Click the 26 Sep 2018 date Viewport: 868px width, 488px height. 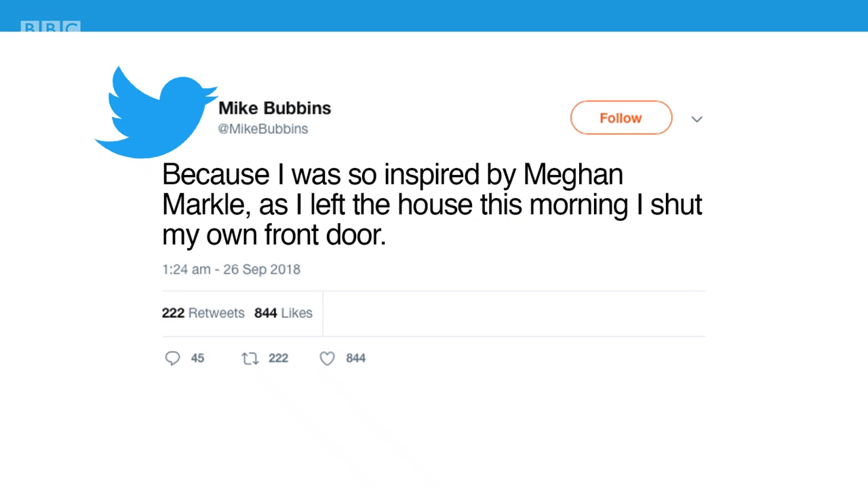point(262,269)
